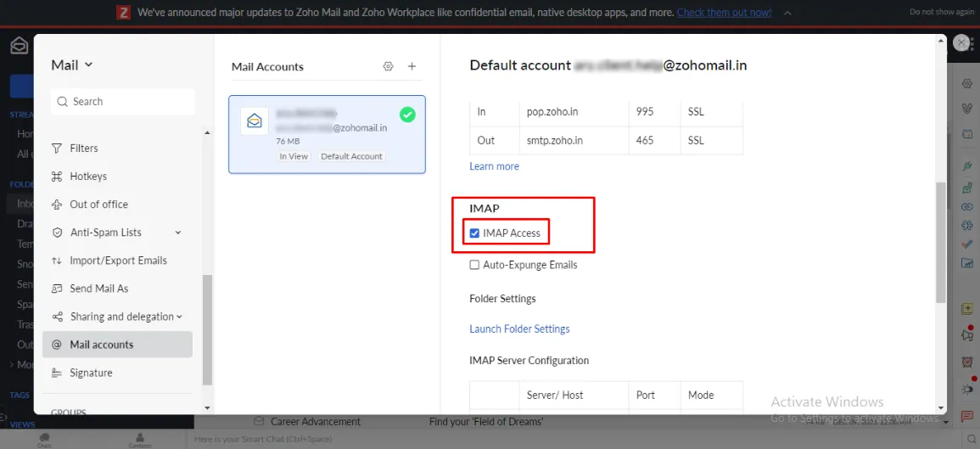Click the Hotkeys command icon
The height and width of the screenshot is (449, 980).
pos(58,177)
